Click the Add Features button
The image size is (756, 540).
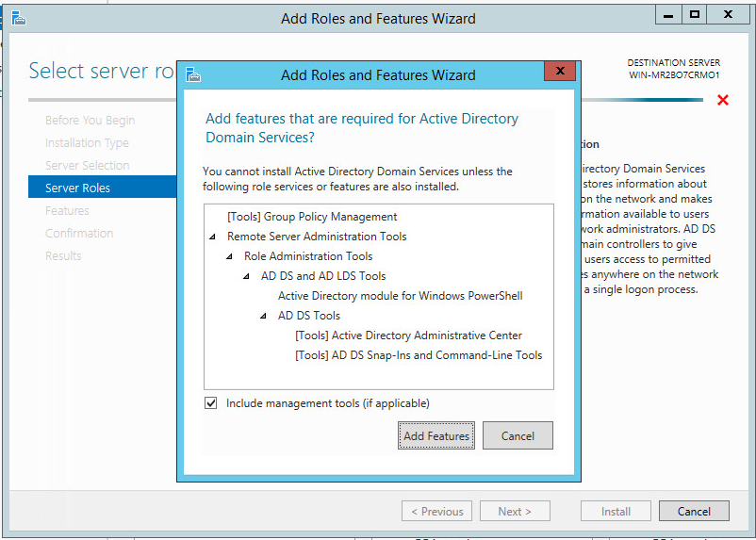[436, 436]
